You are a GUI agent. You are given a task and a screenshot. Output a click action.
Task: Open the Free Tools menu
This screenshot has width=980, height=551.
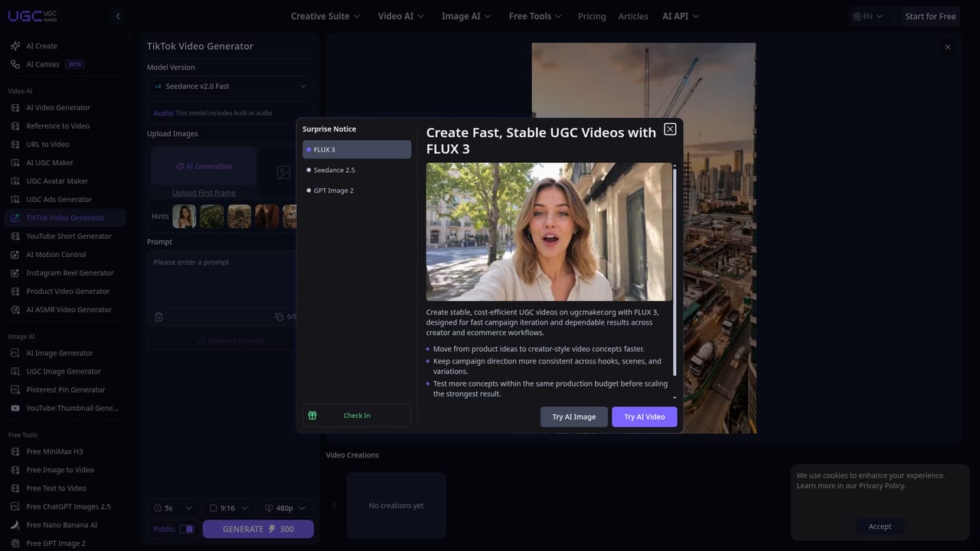click(x=535, y=16)
